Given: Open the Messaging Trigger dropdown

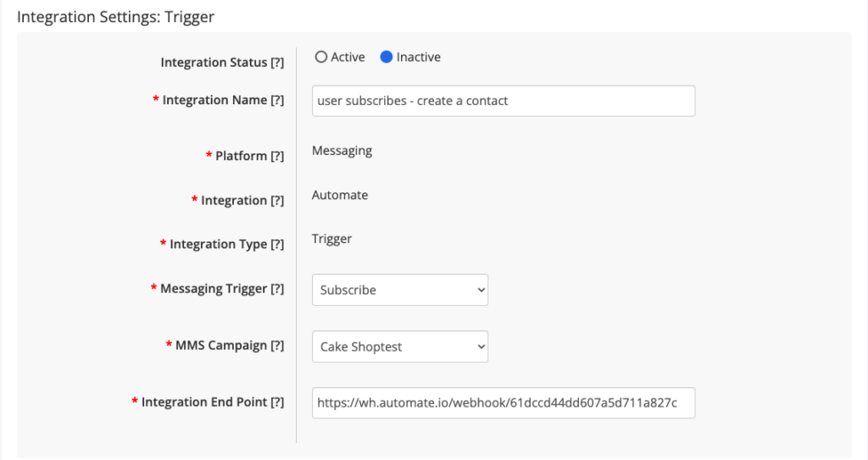Looking at the screenshot, I should [x=400, y=290].
